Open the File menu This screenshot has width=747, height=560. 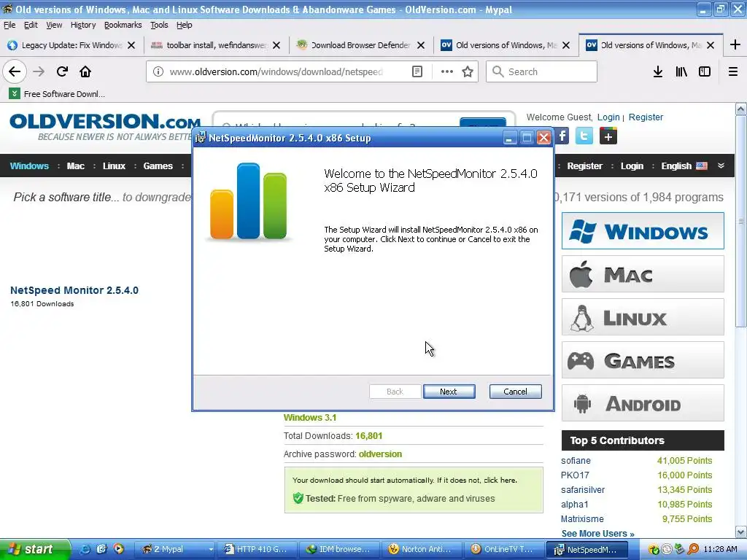coord(9,25)
